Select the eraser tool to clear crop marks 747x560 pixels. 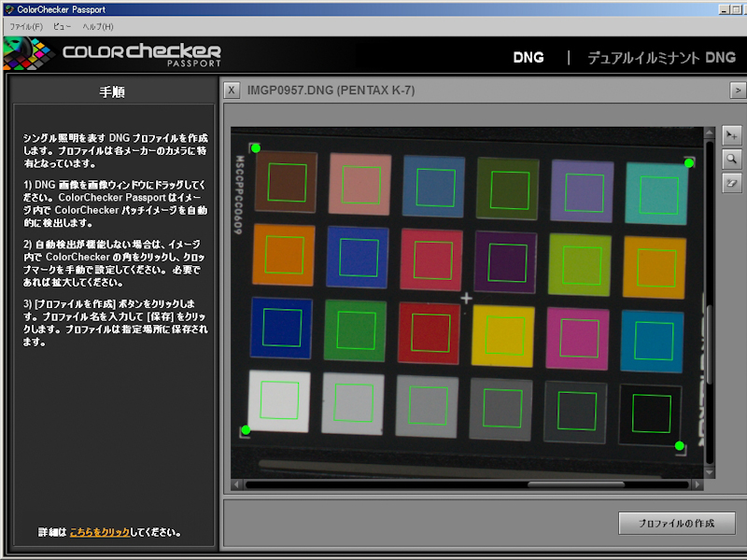pos(732,184)
